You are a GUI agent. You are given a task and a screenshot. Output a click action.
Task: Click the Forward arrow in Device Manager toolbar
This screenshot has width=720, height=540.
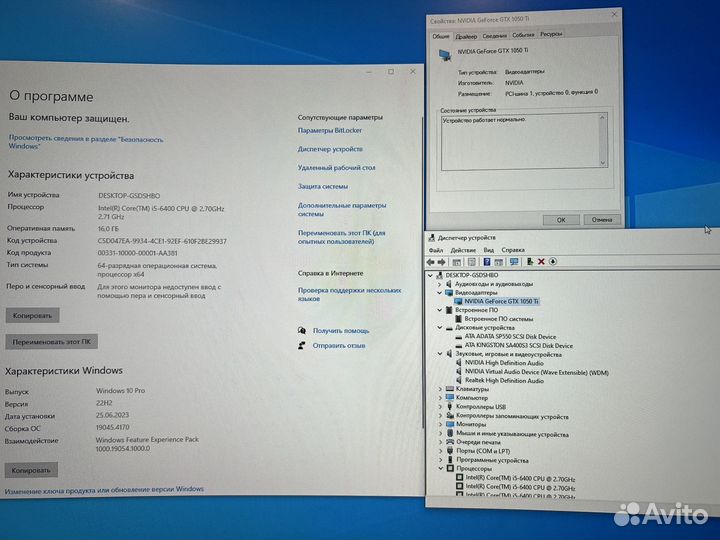[442, 262]
